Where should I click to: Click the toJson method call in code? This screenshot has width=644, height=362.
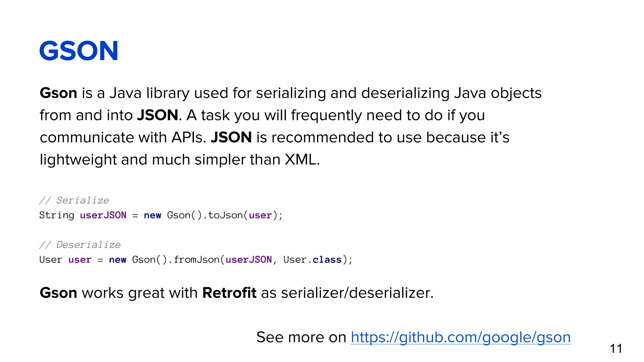225,215
